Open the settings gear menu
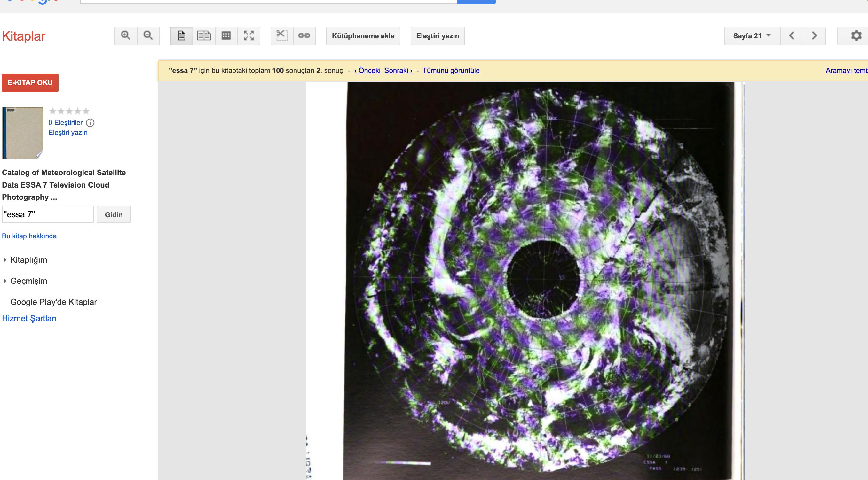 (x=856, y=36)
